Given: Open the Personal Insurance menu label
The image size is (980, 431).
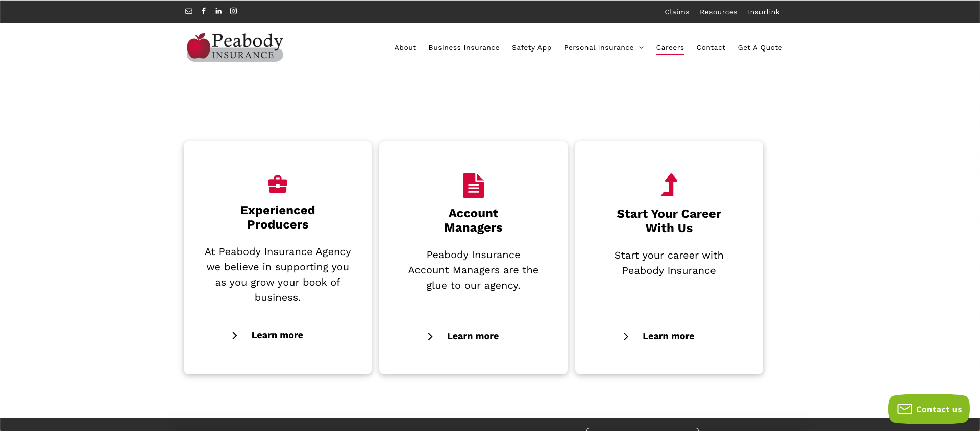Looking at the screenshot, I should point(599,48).
